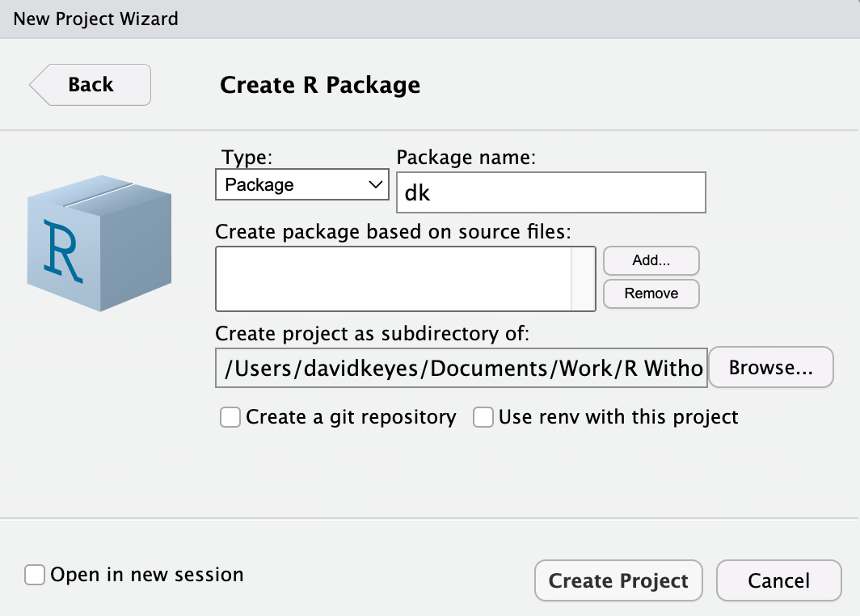Click the Back button
The width and height of the screenshot is (860, 616).
point(91,84)
